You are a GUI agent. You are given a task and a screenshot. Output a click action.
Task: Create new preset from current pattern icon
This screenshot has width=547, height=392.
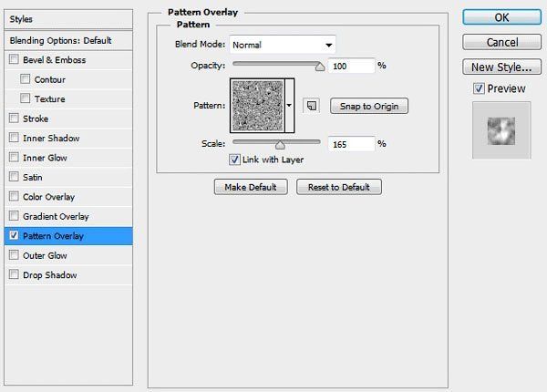311,106
